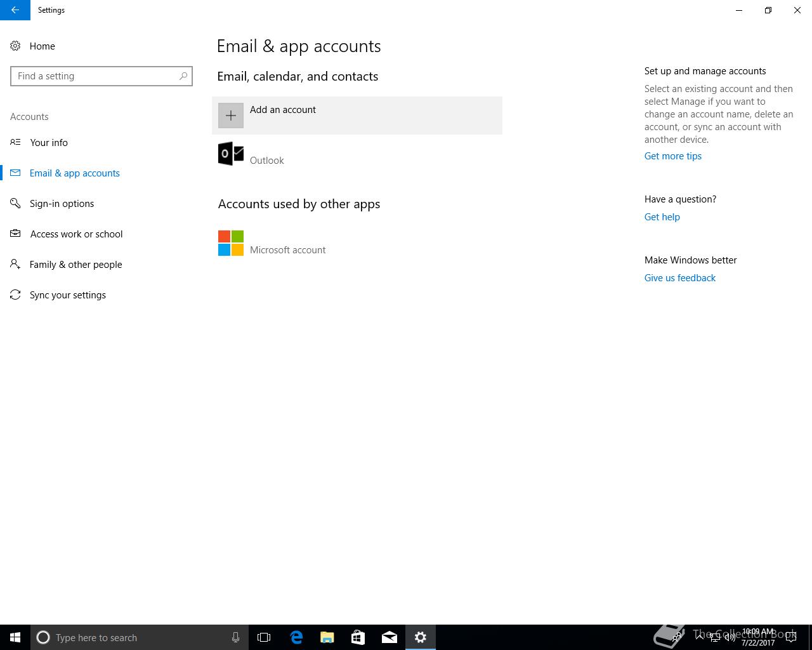The height and width of the screenshot is (650, 812).
Task: Open Mail app from taskbar
Action: point(390,637)
